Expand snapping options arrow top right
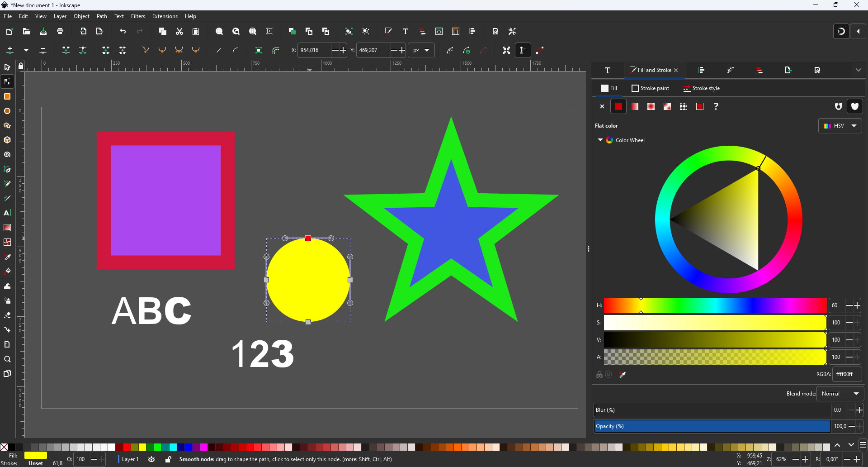 pos(858,31)
